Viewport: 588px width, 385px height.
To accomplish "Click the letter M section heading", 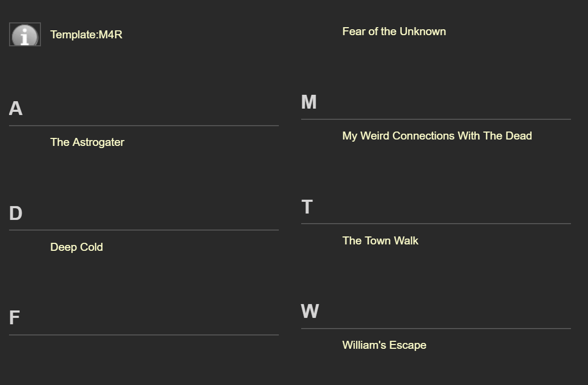I will (x=309, y=102).
